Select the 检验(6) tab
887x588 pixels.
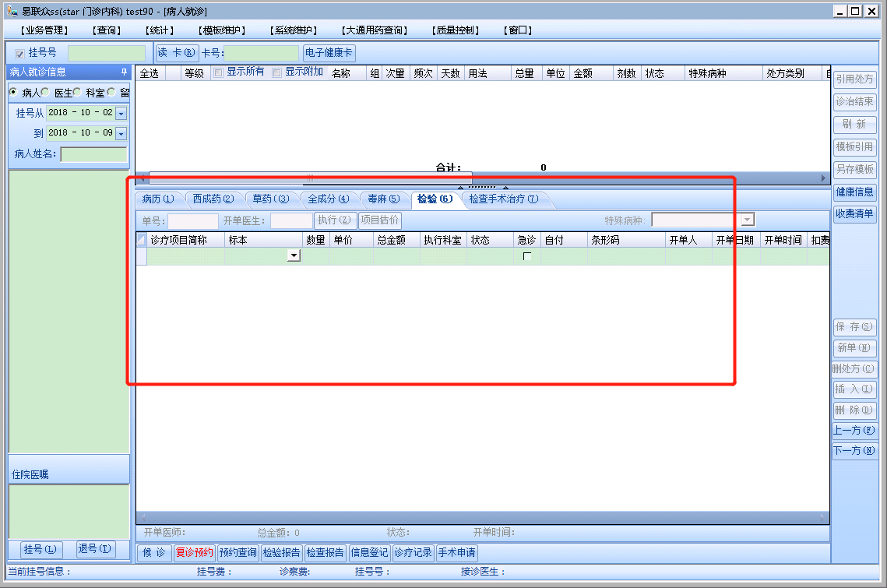pos(435,199)
